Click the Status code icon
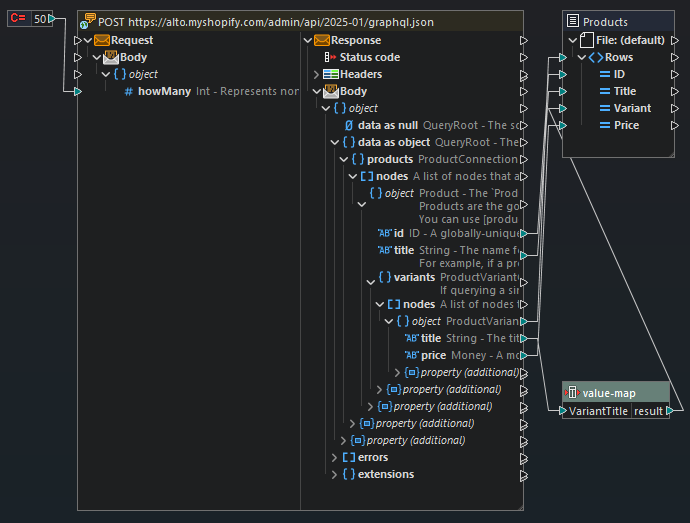This screenshot has width=690, height=523. tap(330, 58)
